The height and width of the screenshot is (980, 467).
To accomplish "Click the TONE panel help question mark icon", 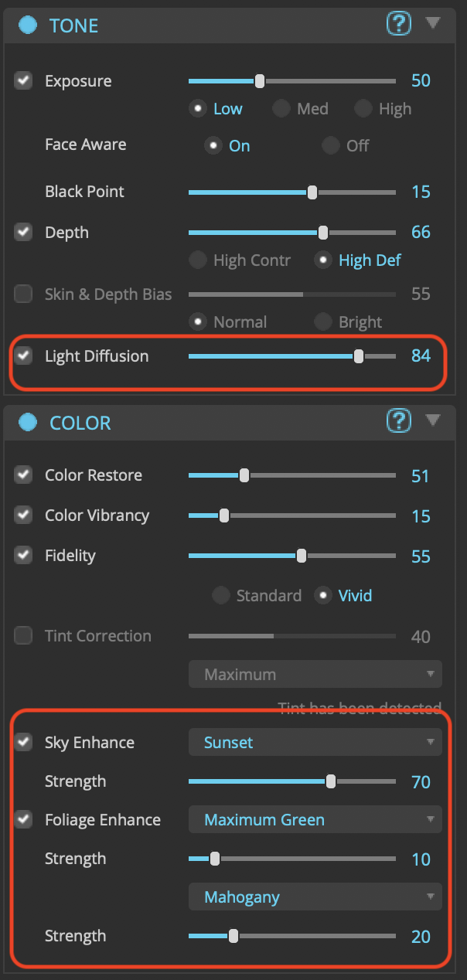I will pyautogui.click(x=398, y=24).
